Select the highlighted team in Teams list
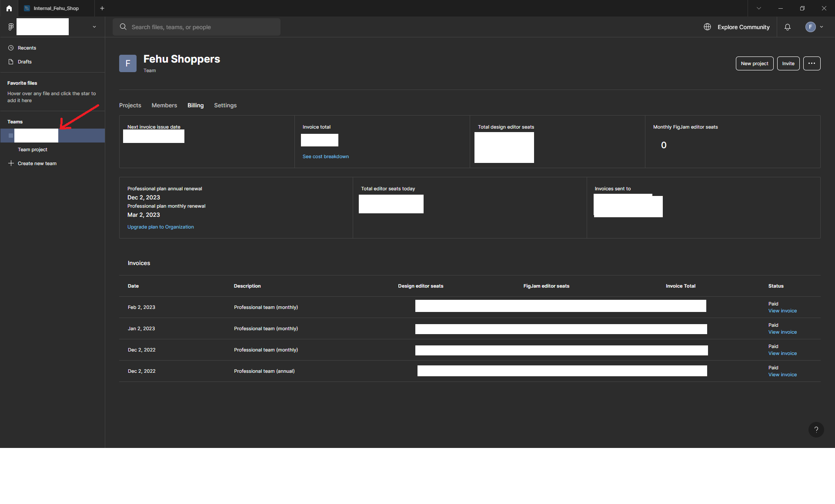 pos(52,136)
